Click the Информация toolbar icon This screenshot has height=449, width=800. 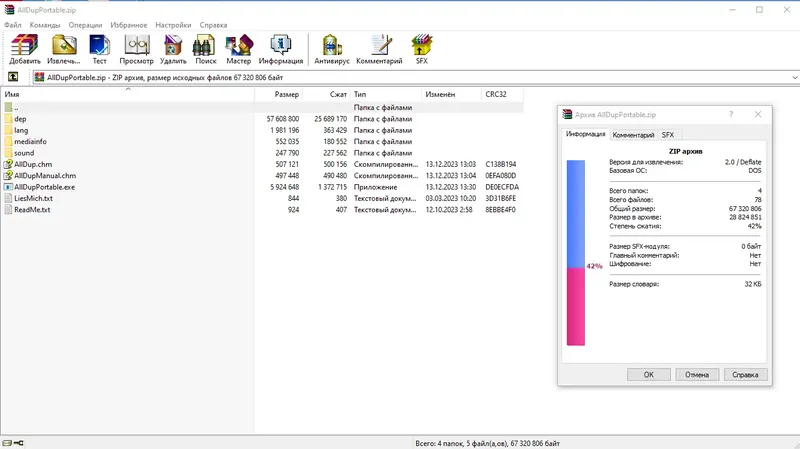(x=281, y=49)
